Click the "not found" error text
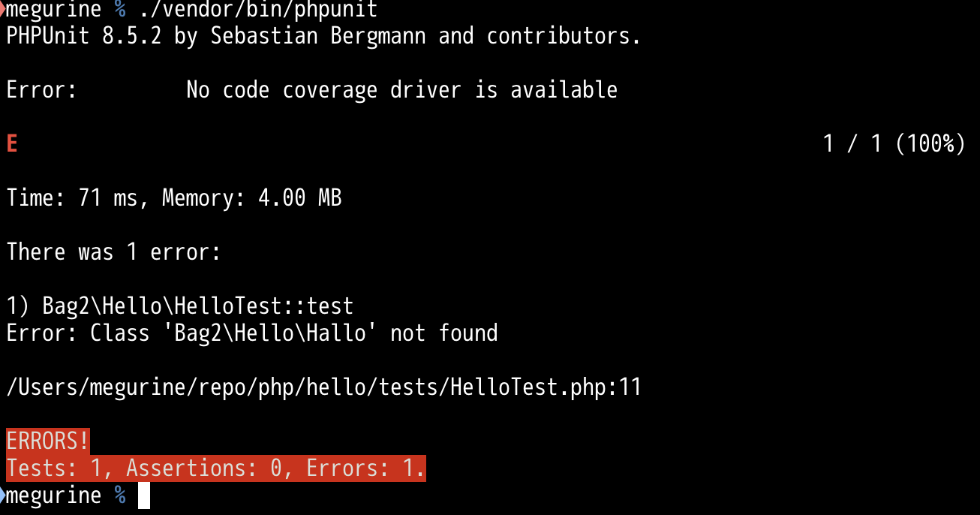980x515 pixels. click(443, 333)
